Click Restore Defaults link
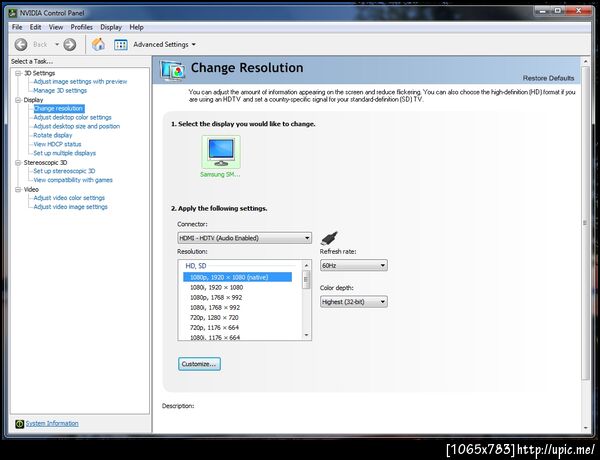 point(548,78)
